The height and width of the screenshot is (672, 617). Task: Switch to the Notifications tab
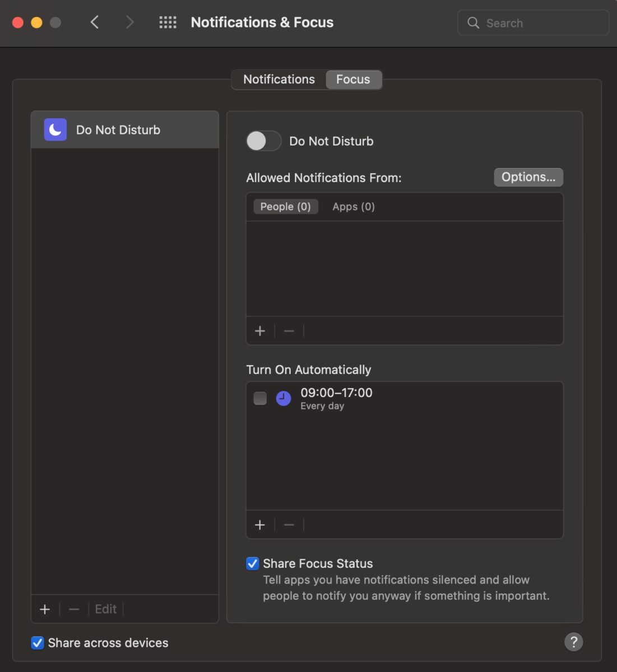tap(279, 80)
